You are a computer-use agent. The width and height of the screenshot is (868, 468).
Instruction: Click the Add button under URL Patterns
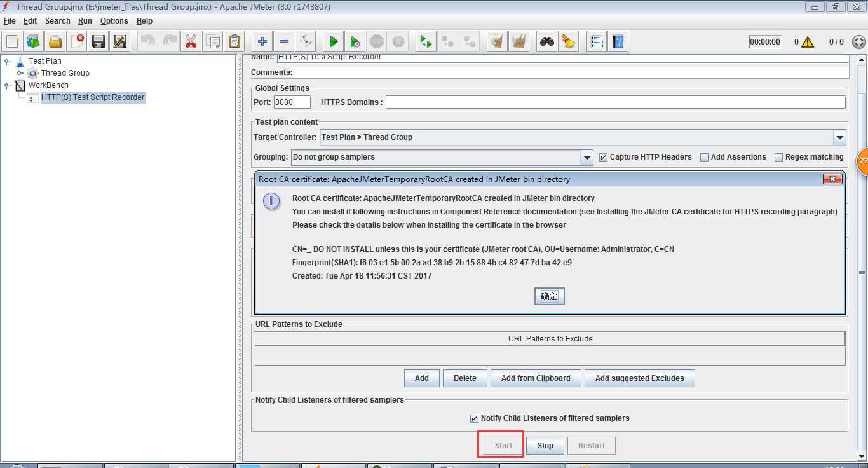(422, 378)
